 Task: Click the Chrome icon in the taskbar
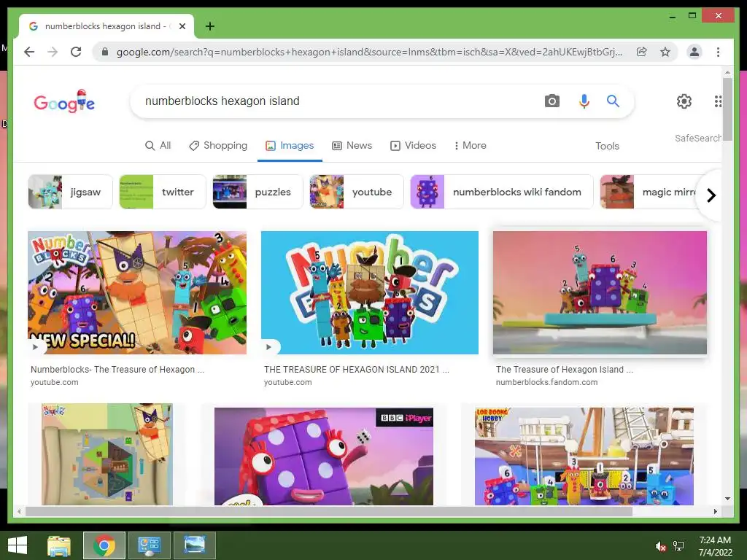tap(104, 545)
